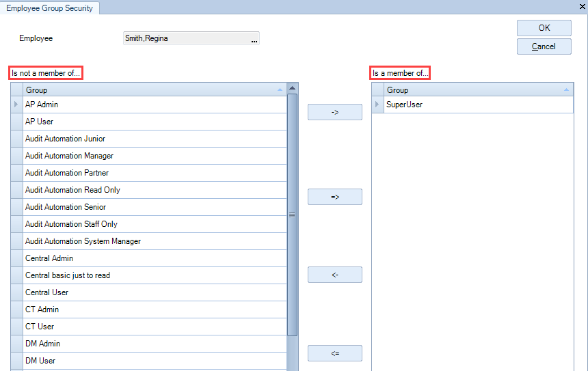
Task: Select SuperUser in member list
Action: click(479, 105)
